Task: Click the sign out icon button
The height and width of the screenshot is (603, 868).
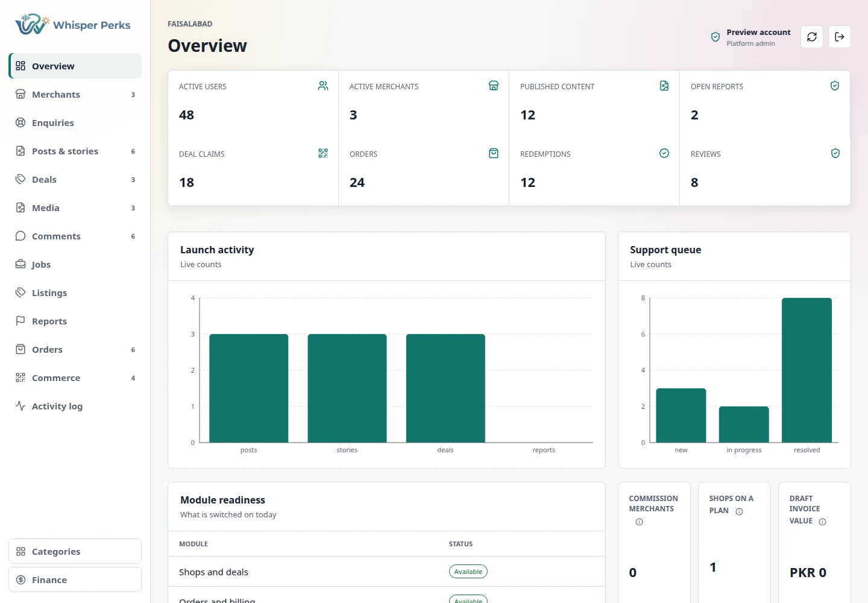Action: [840, 37]
